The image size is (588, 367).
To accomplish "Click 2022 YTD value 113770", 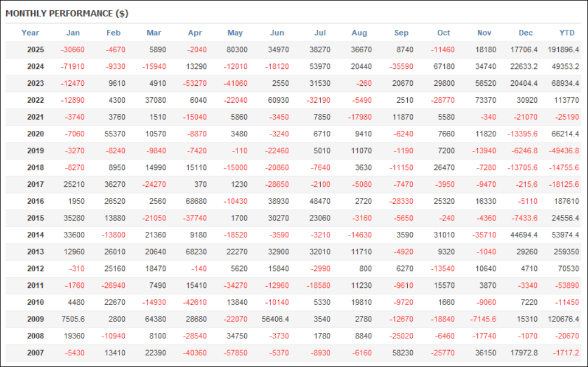I will (x=567, y=100).
